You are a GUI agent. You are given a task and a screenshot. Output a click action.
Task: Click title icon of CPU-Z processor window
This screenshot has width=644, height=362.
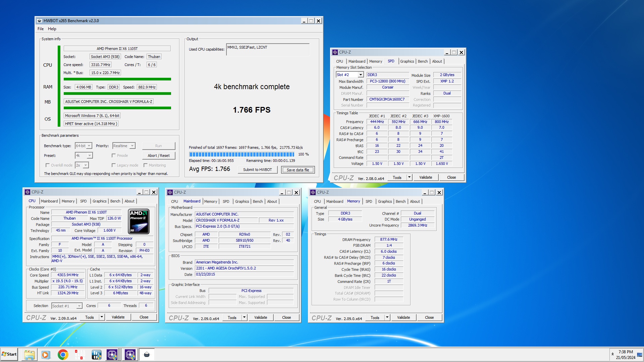pyautogui.click(x=28, y=192)
